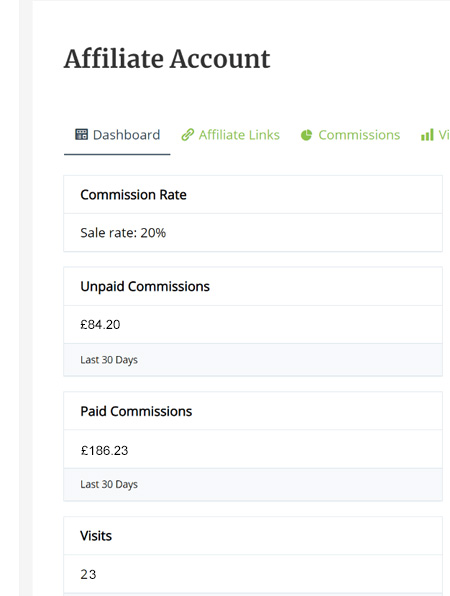This screenshot has height=596, width=450.
Task: Click the Commissions pie chart icon
Action: pos(306,135)
